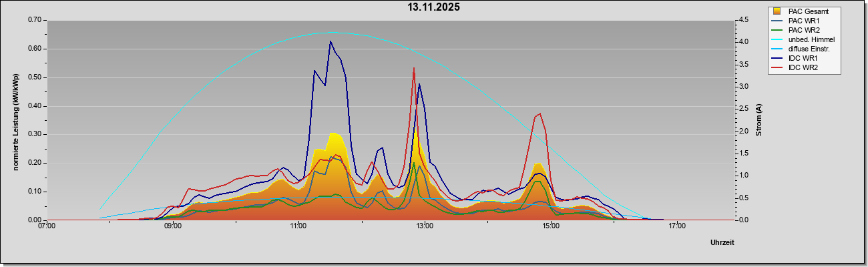Click the 13:00 time axis label
868x267 pixels.
pos(425,226)
